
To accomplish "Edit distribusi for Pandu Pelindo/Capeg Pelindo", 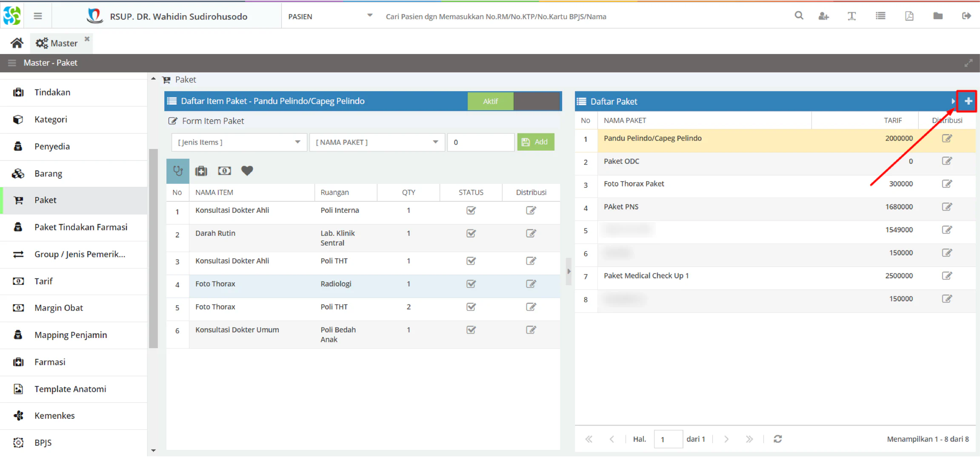I will click(x=947, y=138).
